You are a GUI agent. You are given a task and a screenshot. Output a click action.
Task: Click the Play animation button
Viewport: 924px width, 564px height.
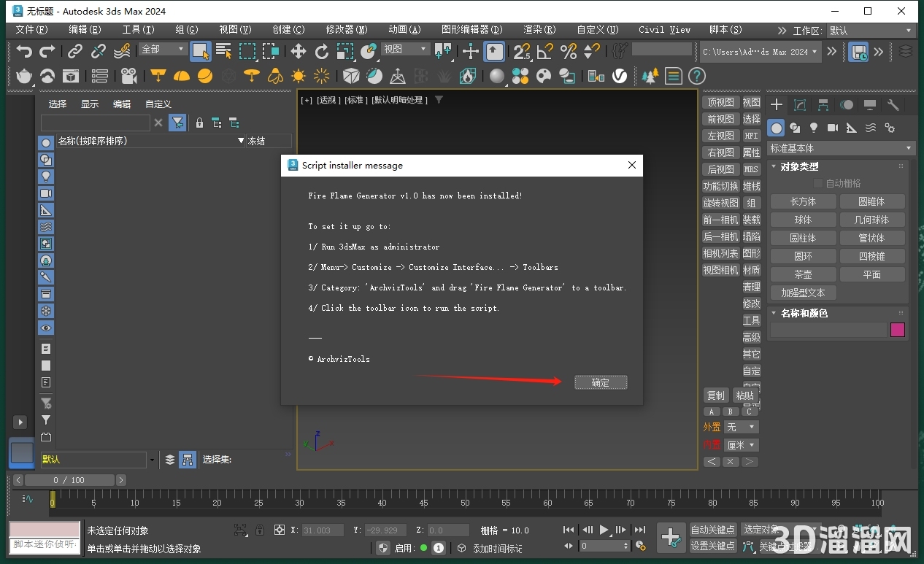(x=604, y=530)
